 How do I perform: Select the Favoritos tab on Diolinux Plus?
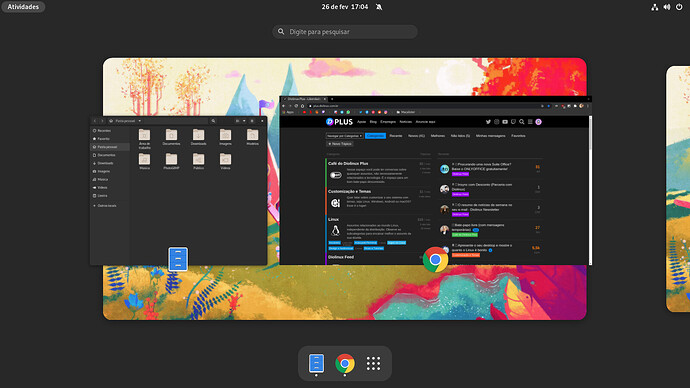click(518, 136)
